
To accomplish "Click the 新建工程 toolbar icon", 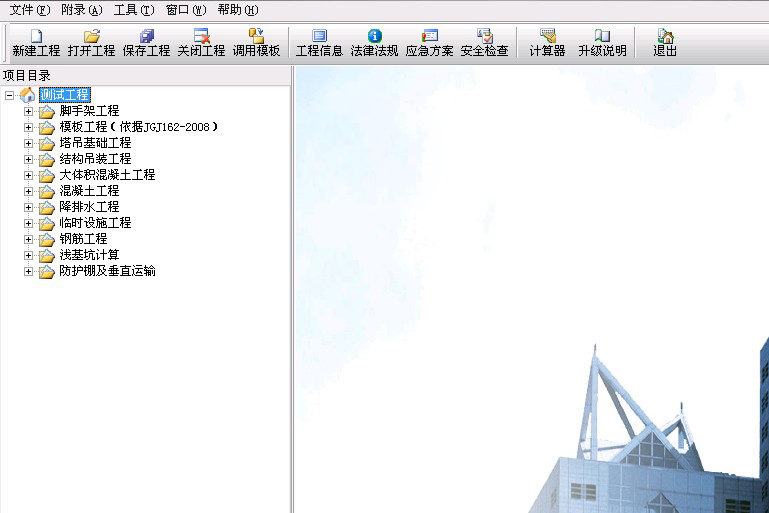I will tap(36, 36).
